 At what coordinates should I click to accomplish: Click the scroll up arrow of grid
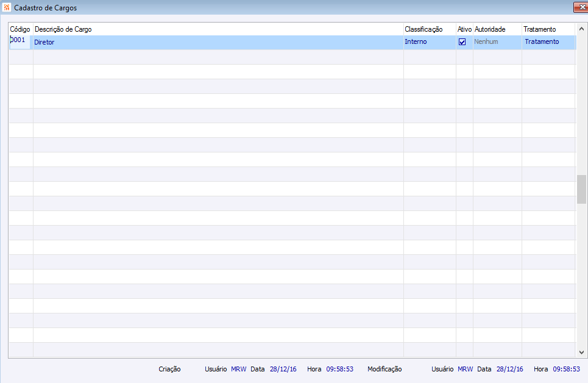click(581, 29)
